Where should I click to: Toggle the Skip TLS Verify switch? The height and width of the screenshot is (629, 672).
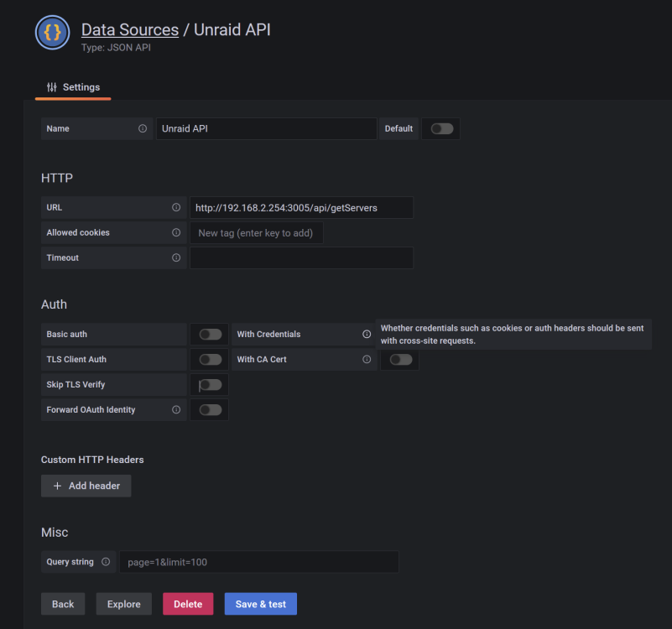(210, 384)
